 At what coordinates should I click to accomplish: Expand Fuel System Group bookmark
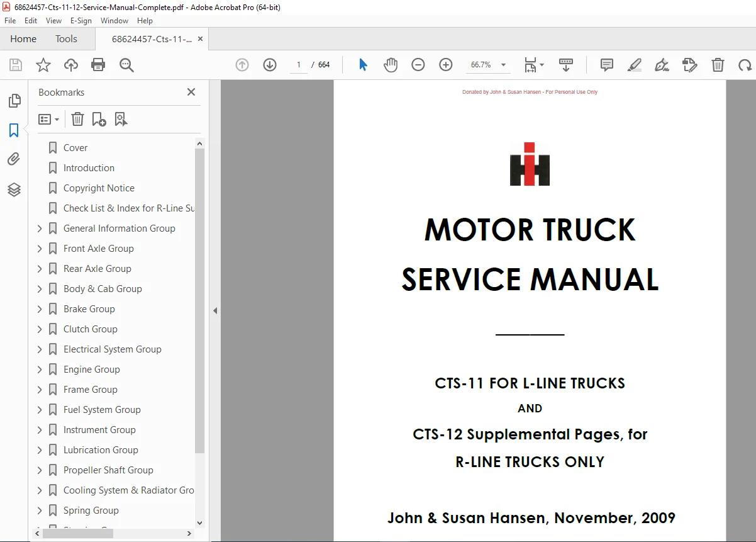click(40, 410)
